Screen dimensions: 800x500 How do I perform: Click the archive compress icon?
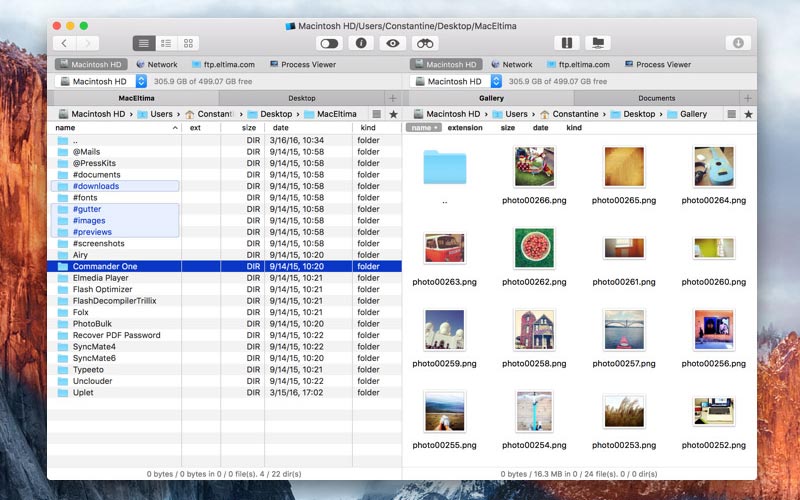pos(567,43)
